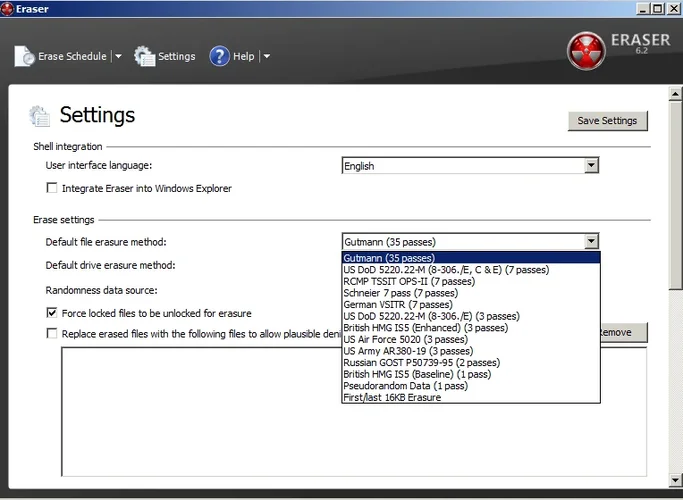Image resolution: width=683 pixels, height=500 pixels.
Task: Click the Settings gear icon in toolbar
Action: point(145,56)
